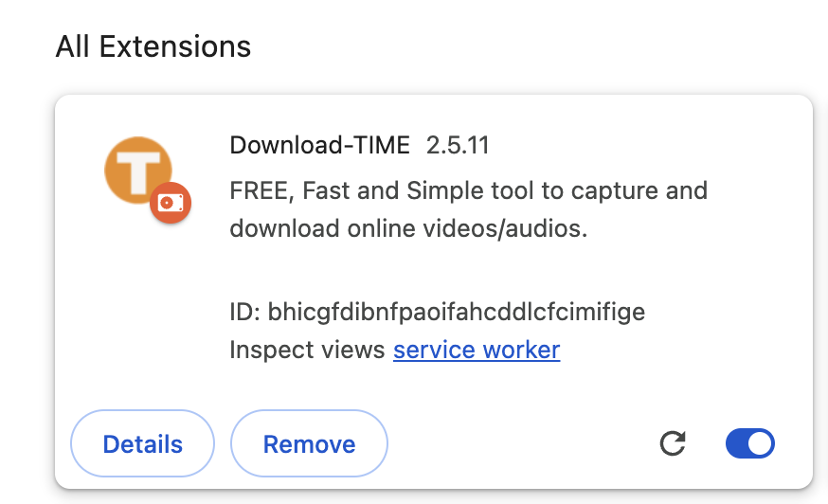Remove the Download-TIME extension
The image size is (828, 504).
309,444
